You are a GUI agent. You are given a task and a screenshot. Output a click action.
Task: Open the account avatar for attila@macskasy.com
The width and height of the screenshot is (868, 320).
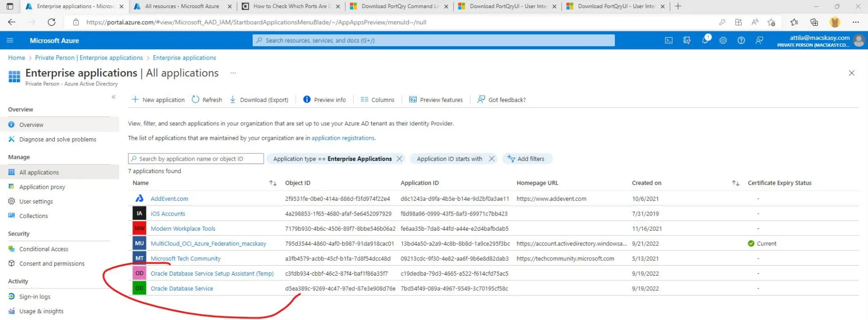click(x=859, y=41)
